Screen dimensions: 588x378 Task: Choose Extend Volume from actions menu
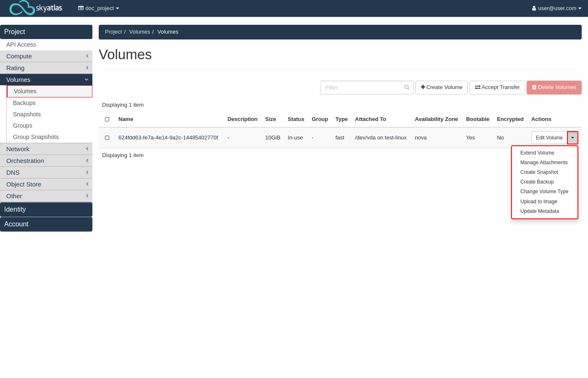coord(545,153)
